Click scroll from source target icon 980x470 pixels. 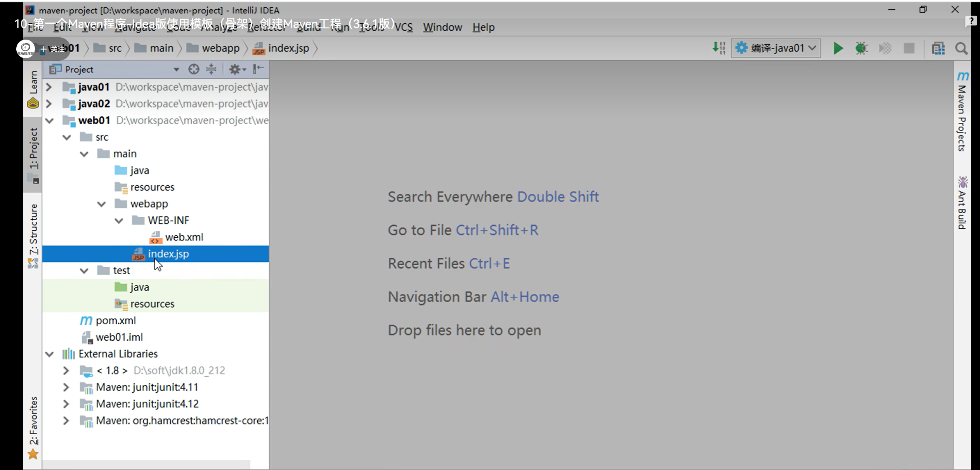click(x=194, y=70)
